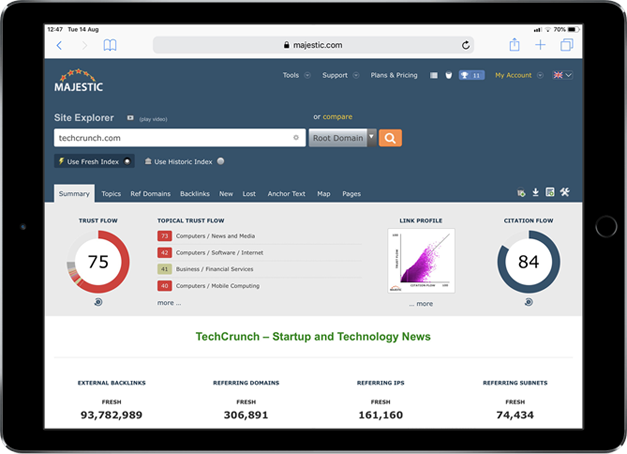The width and height of the screenshot is (627, 454).
Task: Open the UK flag language dropdown
Action: [562, 75]
